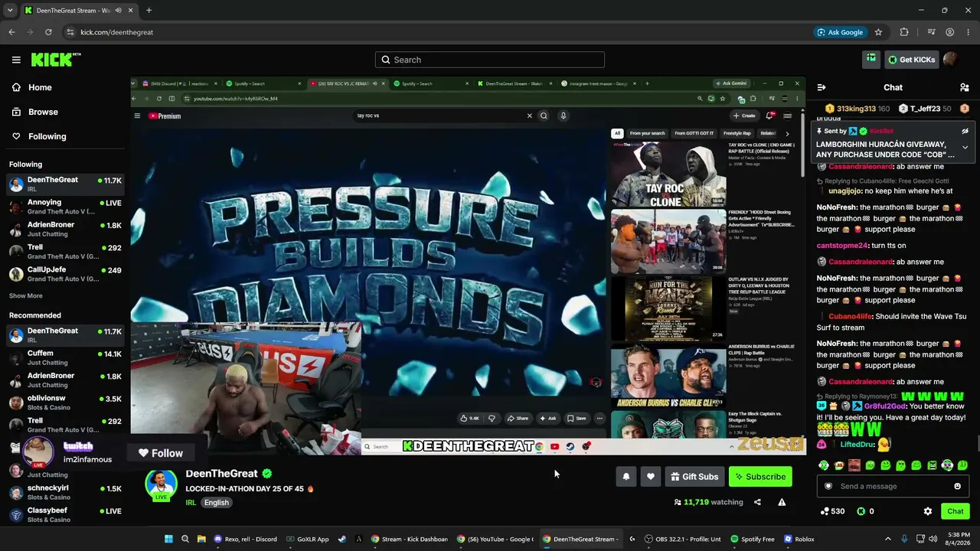This screenshot has height=551, width=980.
Task: Click the chat identity shield icon
Action: (x=828, y=486)
